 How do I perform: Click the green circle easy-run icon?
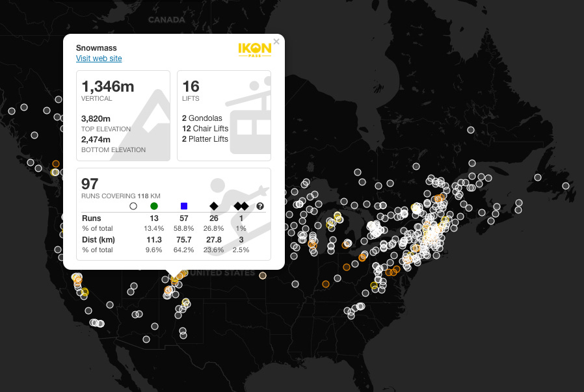(x=154, y=206)
